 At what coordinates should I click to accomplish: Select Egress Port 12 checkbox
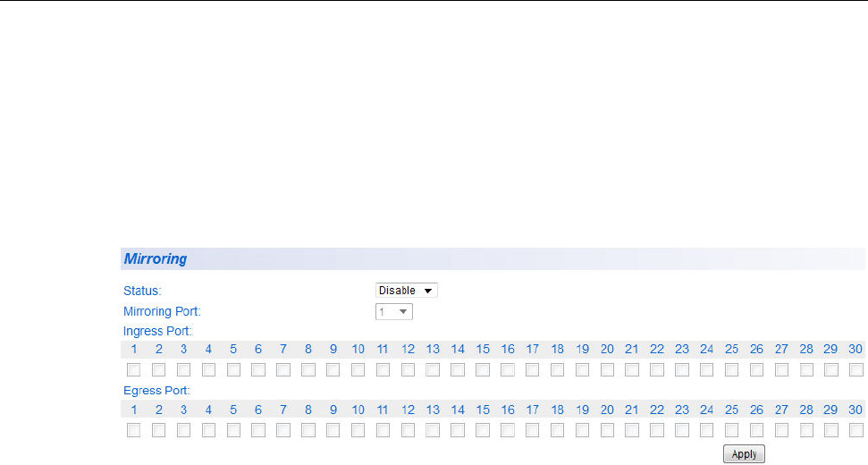[408, 430]
